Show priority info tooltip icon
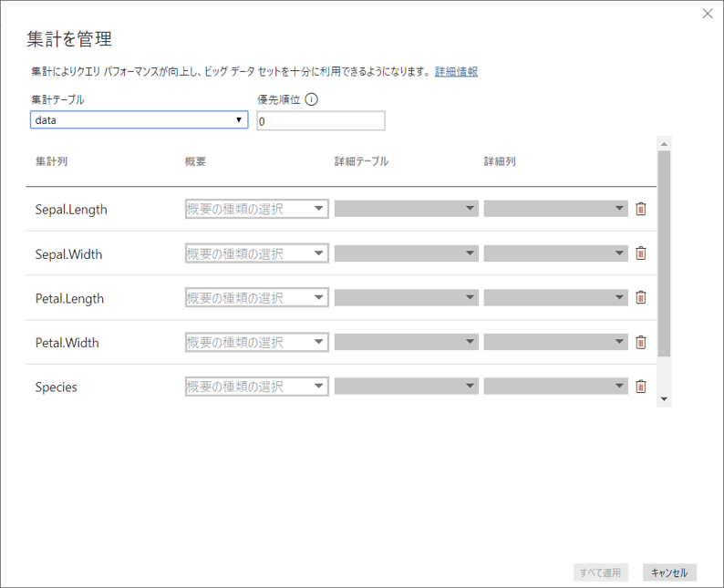 click(312, 99)
